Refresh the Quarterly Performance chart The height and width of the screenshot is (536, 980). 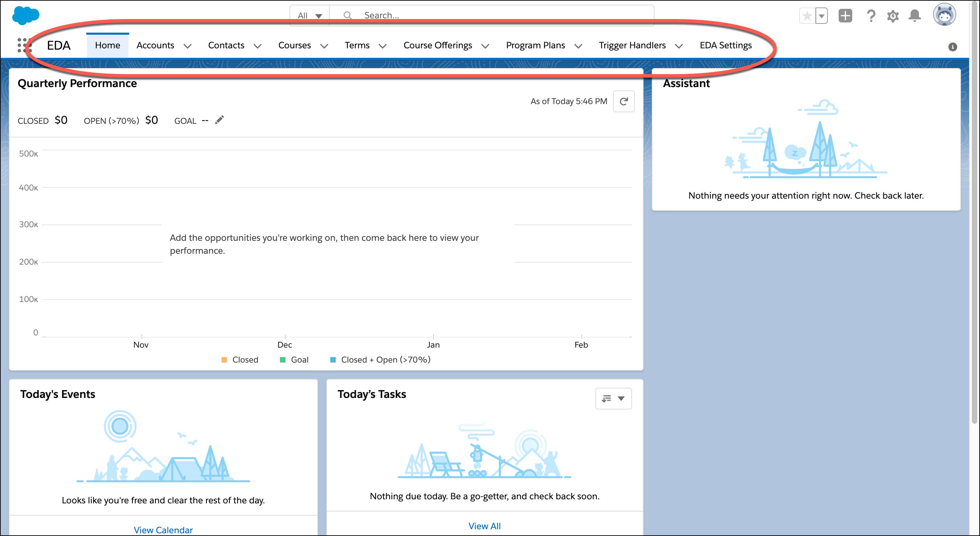(x=624, y=101)
